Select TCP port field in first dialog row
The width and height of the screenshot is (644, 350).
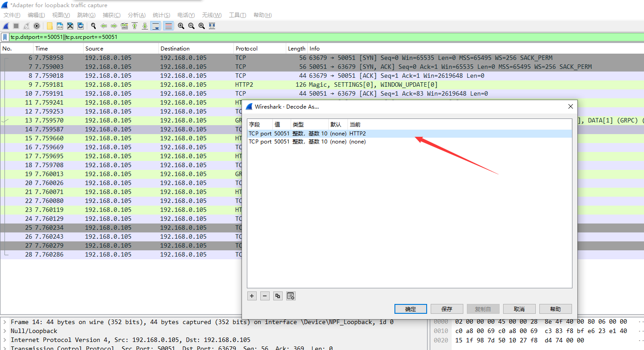pyautogui.click(x=260, y=134)
